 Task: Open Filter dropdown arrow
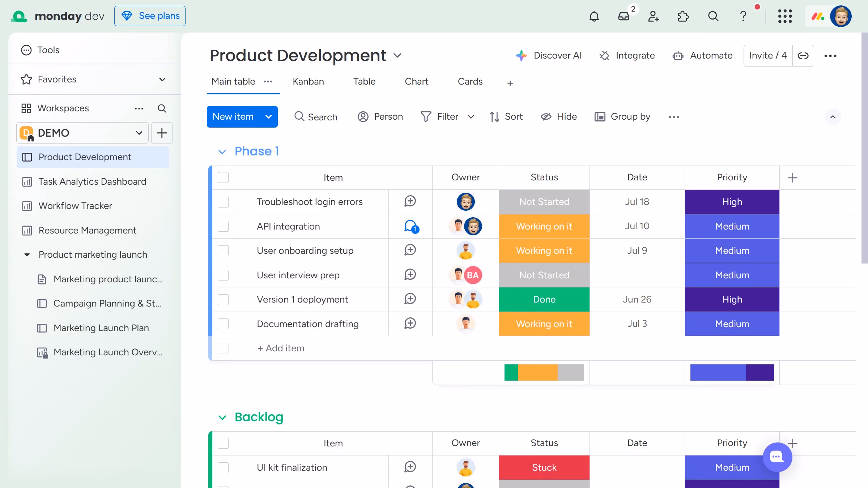coord(471,117)
